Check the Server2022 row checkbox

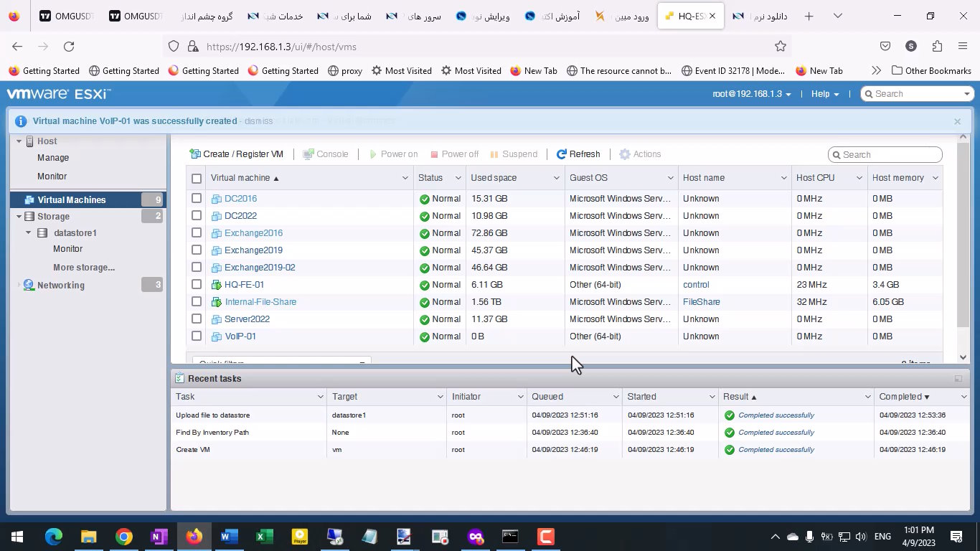[x=197, y=319]
